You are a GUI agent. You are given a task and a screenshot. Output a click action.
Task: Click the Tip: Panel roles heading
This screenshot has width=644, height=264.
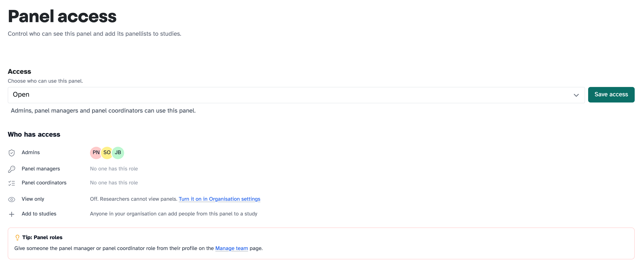coord(42,237)
